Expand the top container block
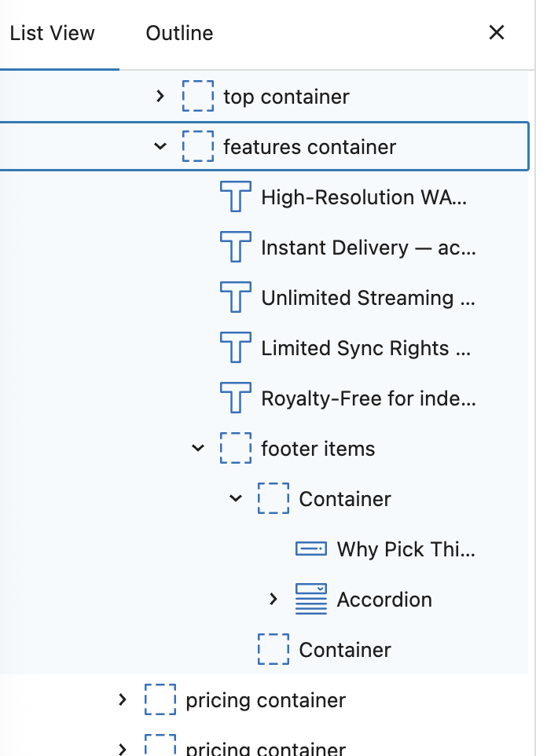 (x=160, y=97)
